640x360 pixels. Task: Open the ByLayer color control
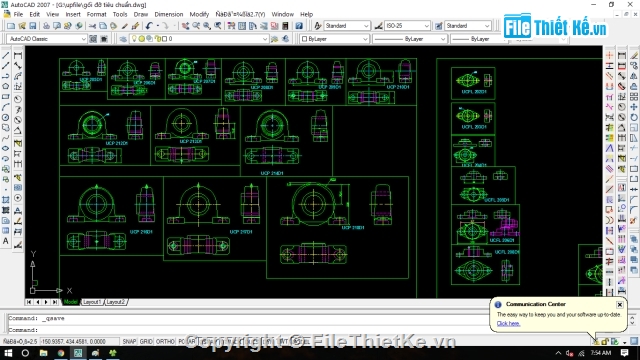coord(334,39)
